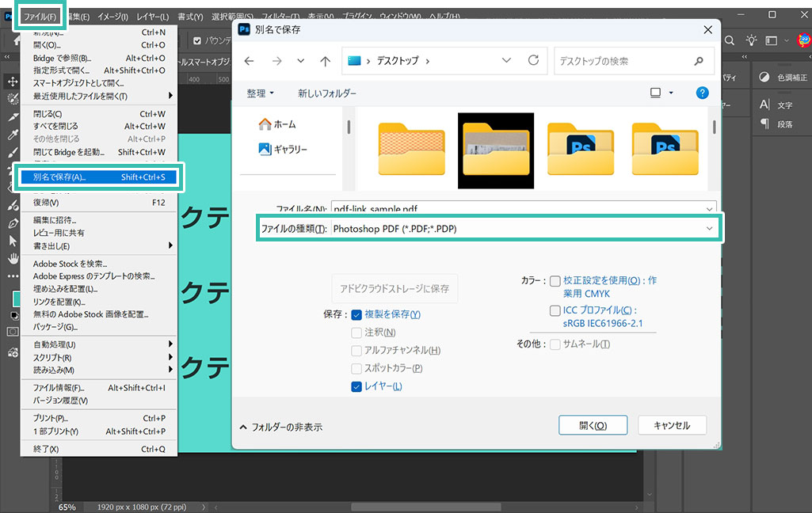
Task: Choose プリント from the file menu
Action: 98,418
